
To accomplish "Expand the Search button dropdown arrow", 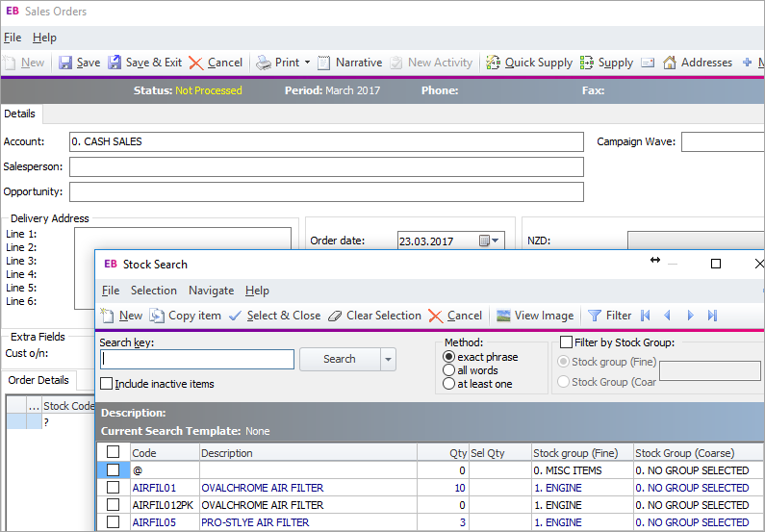I will 388,359.
